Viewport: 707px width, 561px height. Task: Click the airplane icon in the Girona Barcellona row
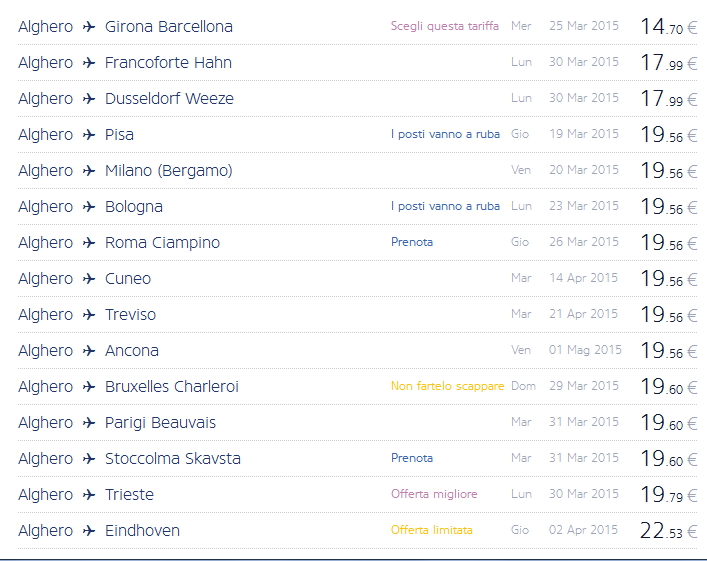[x=89, y=27]
